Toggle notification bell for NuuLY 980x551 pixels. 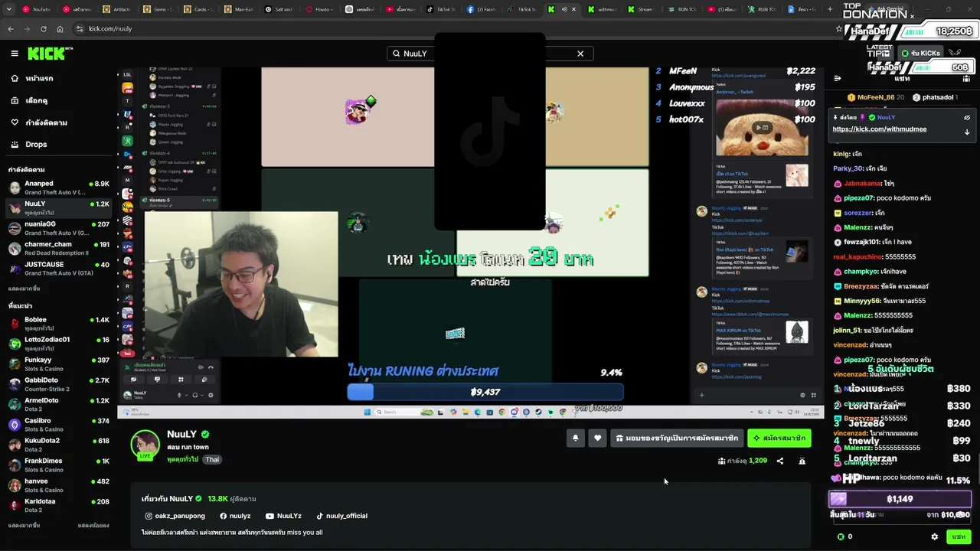point(575,438)
